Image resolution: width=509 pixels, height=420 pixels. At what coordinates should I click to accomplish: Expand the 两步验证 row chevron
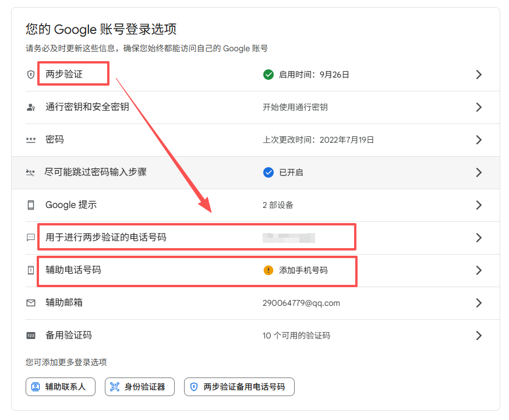point(479,75)
